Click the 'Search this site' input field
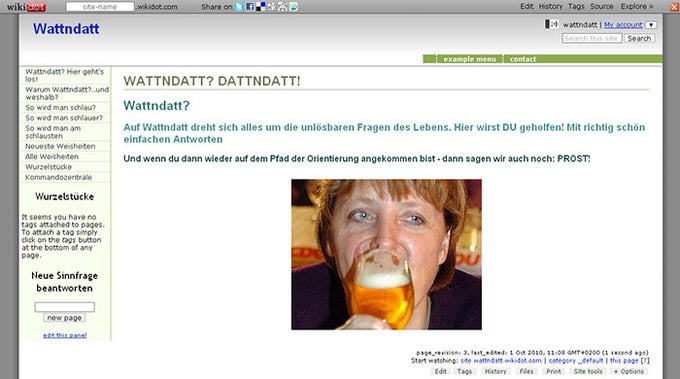 pos(592,38)
